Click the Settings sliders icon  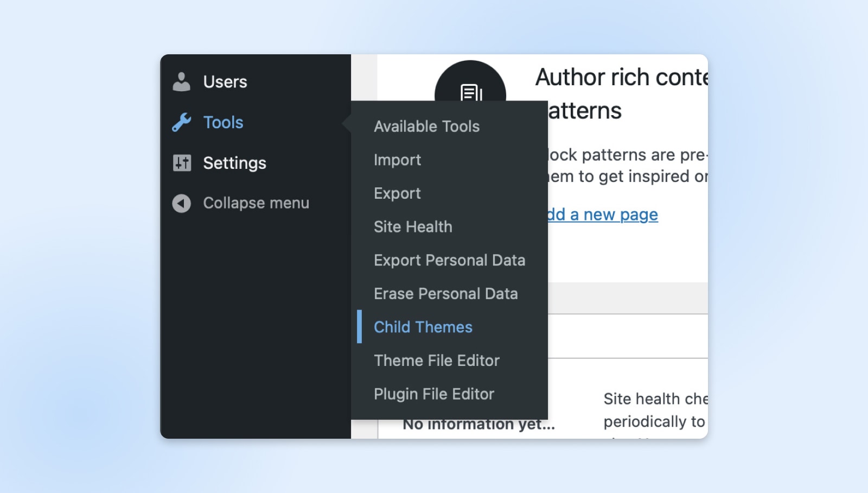click(182, 162)
